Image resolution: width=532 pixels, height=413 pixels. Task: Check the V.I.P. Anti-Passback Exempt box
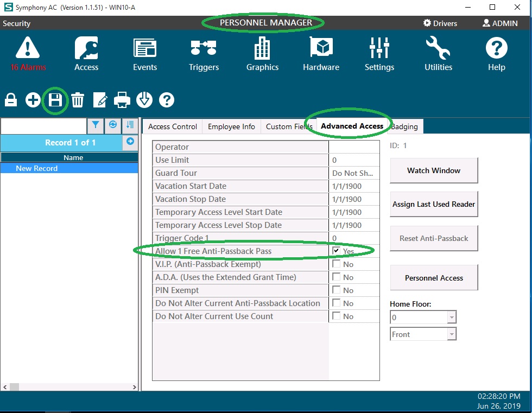[336, 264]
